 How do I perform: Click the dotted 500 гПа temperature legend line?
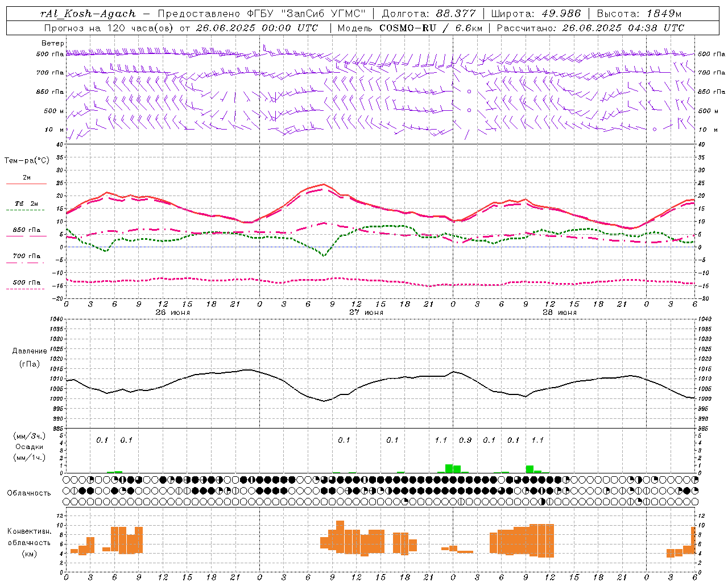click(26, 289)
